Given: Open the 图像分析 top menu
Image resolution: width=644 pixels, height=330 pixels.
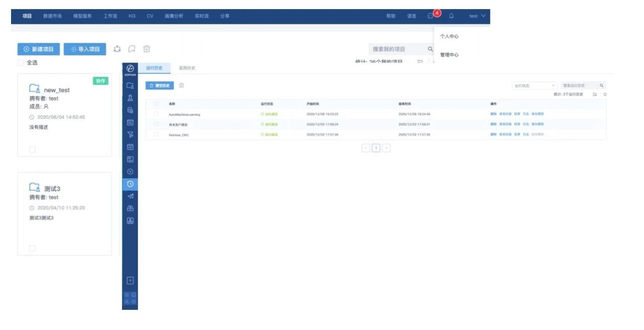Looking at the screenshot, I should pos(174,16).
